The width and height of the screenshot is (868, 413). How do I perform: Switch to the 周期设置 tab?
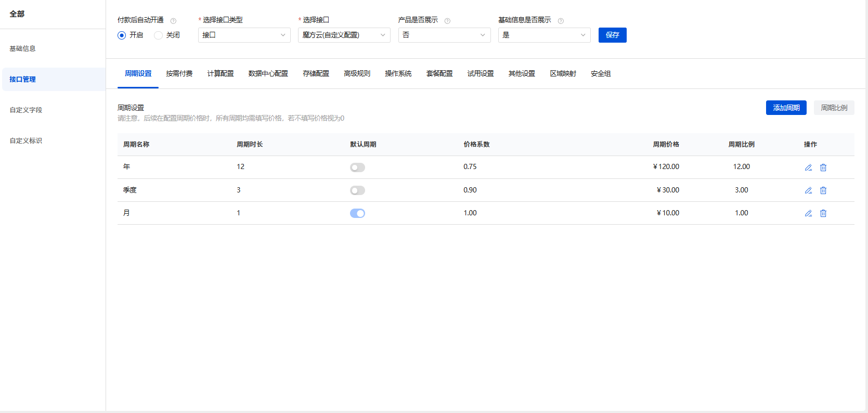[138, 73]
